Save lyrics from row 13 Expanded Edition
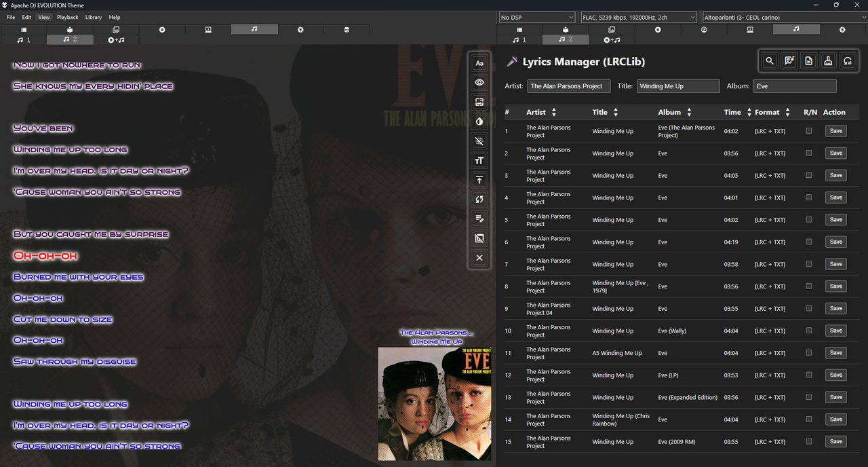 tap(836, 397)
